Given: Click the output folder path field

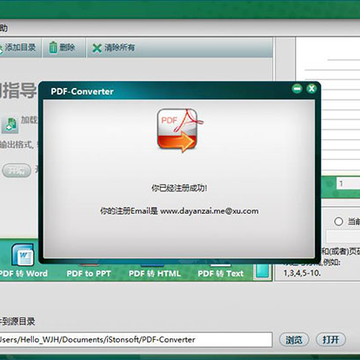Looking at the screenshot, I should [x=136, y=340].
